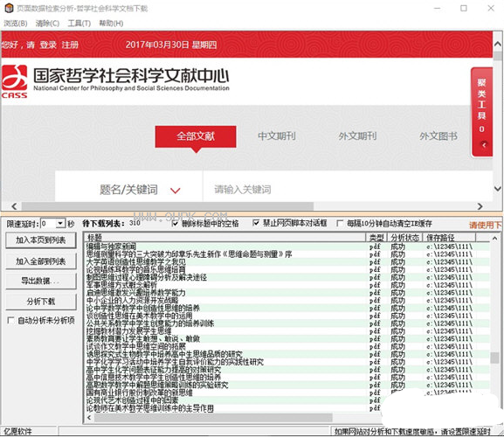Screen dimensions: 504x438
Task: Click the 登录 link in the red banner
Action: pos(48,45)
